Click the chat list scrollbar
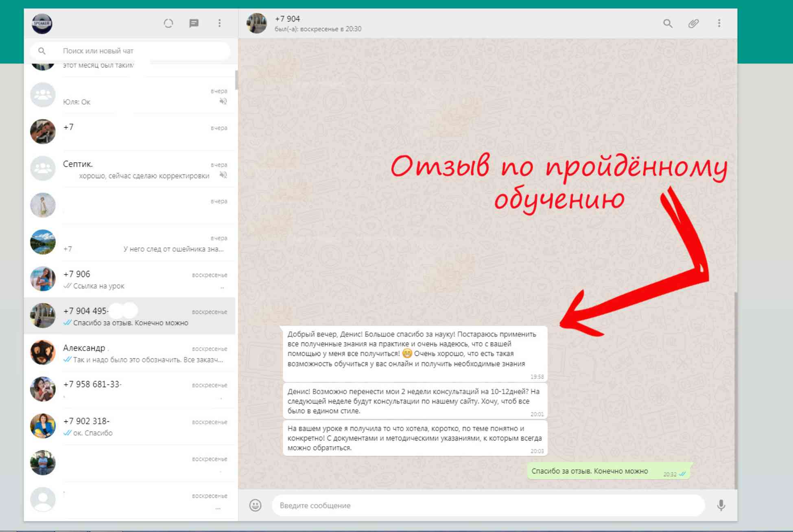Image resolution: width=793 pixels, height=532 pixels. (236, 81)
